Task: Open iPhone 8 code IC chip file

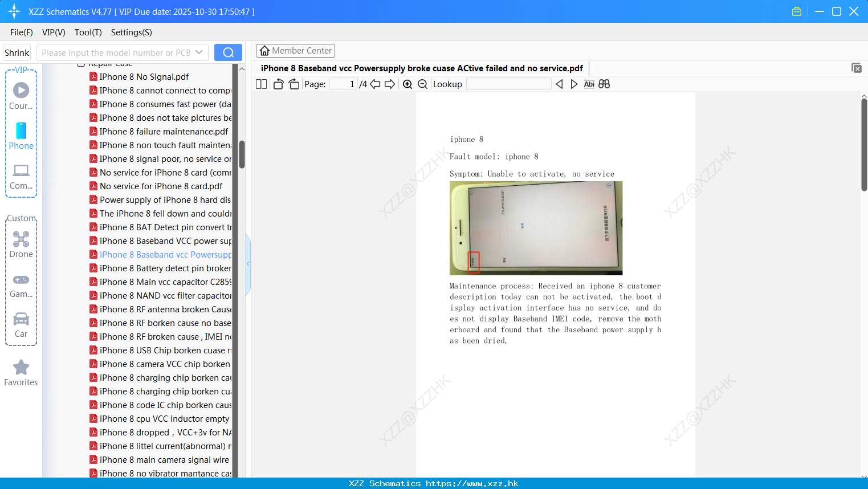Action: click(x=161, y=405)
